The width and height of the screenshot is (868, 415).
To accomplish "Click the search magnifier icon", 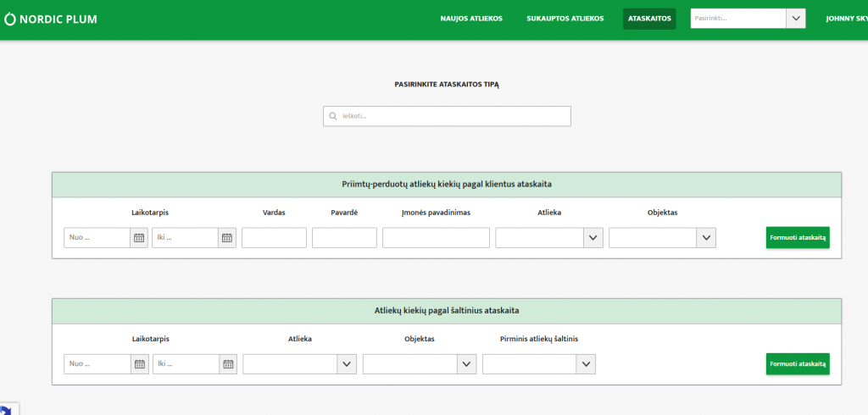I will (x=333, y=116).
